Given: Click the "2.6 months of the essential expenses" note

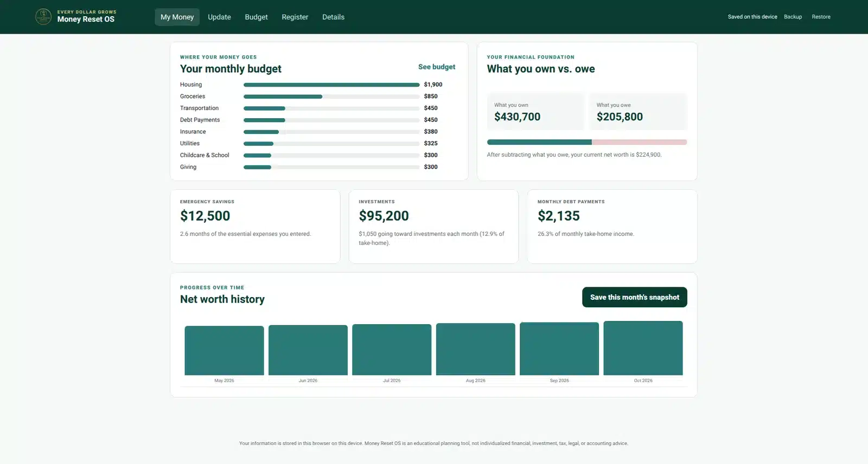Looking at the screenshot, I should (x=246, y=234).
